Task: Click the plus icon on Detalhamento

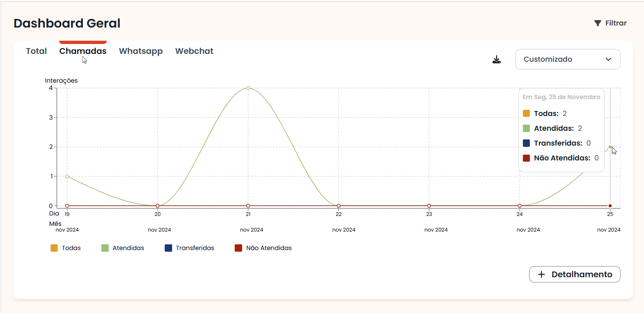Action: click(541, 275)
